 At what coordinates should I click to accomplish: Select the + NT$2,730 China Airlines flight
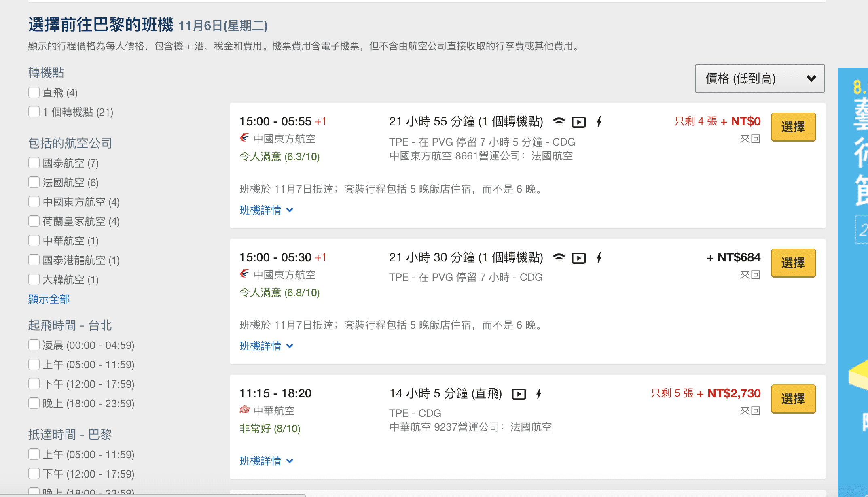(x=793, y=399)
